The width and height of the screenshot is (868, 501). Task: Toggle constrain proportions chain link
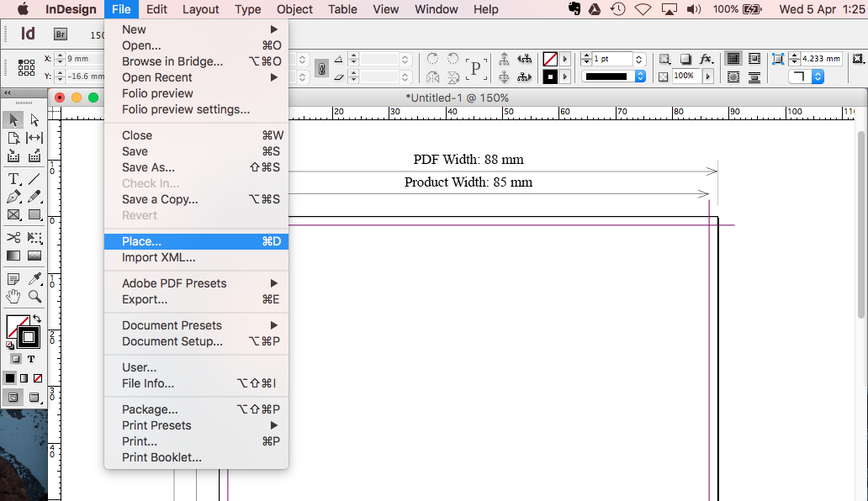[x=321, y=68]
